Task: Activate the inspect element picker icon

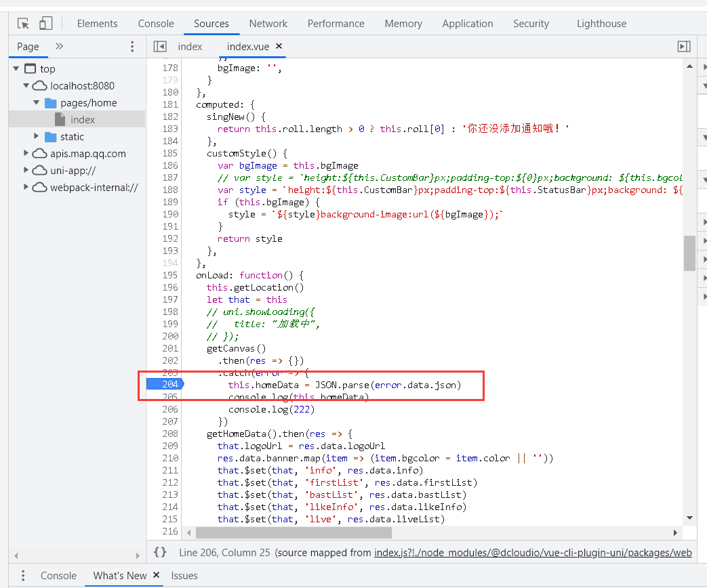Action: [x=24, y=24]
